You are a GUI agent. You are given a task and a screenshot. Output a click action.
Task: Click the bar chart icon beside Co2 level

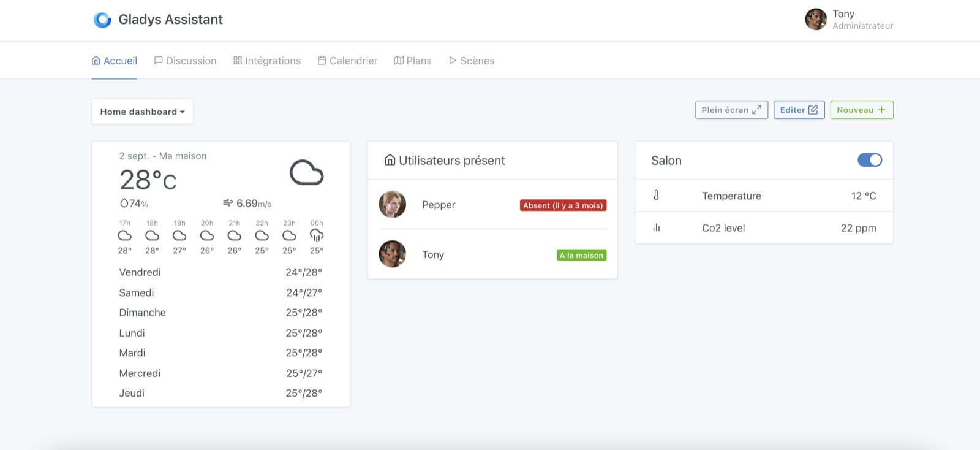coord(656,227)
